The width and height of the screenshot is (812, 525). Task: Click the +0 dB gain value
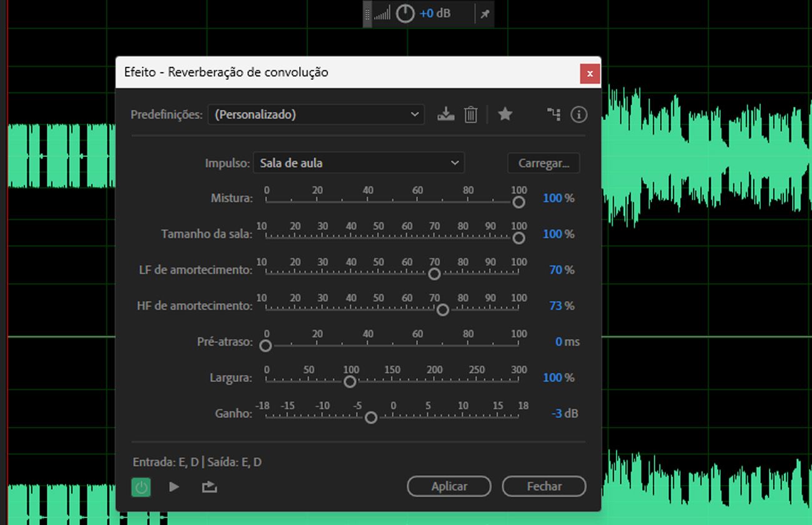[433, 12]
